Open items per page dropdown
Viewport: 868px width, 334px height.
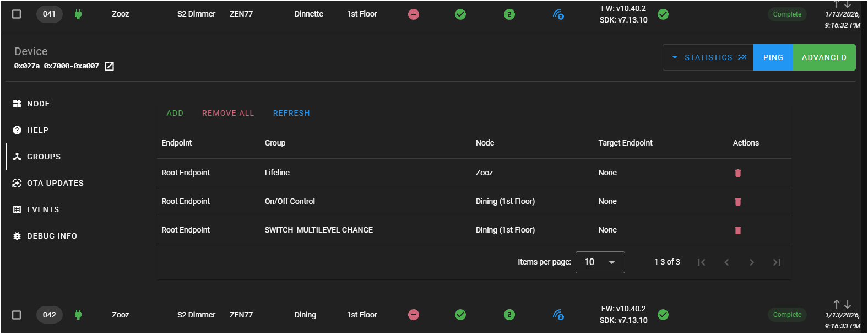click(x=600, y=262)
